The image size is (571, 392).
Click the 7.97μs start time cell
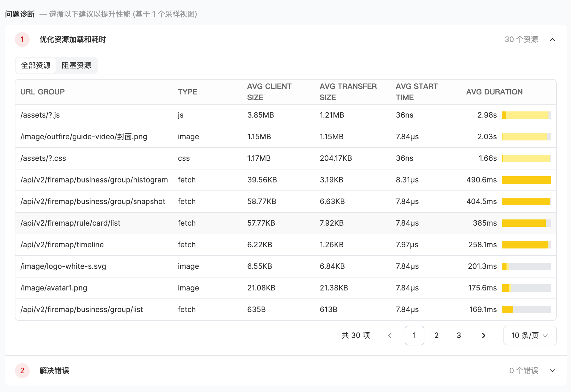pyautogui.click(x=407, y=245)
